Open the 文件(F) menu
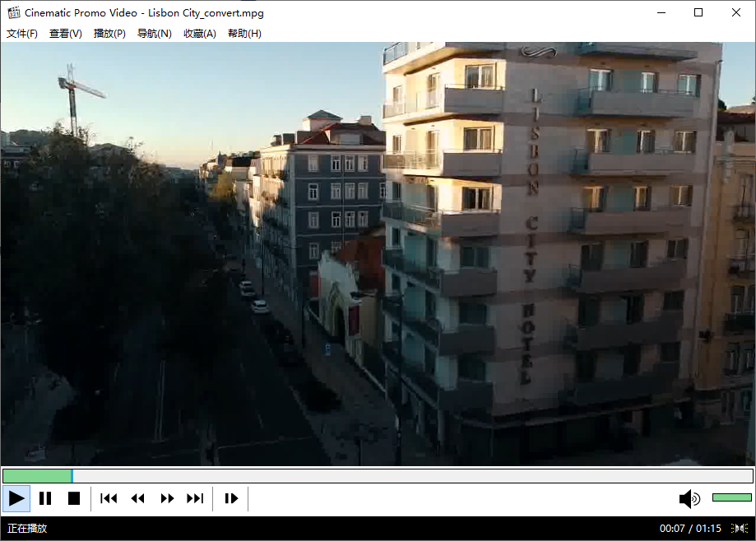This screenshot has height=541, width=756. tap(21, 33)
